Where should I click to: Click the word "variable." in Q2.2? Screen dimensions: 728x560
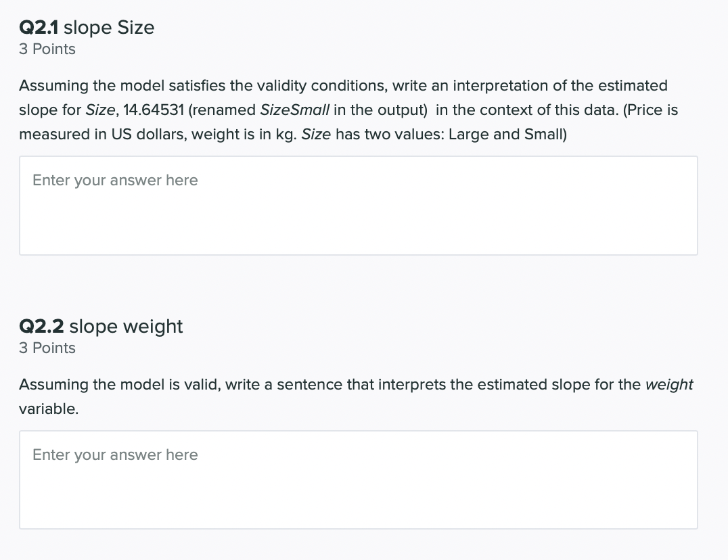49,409
